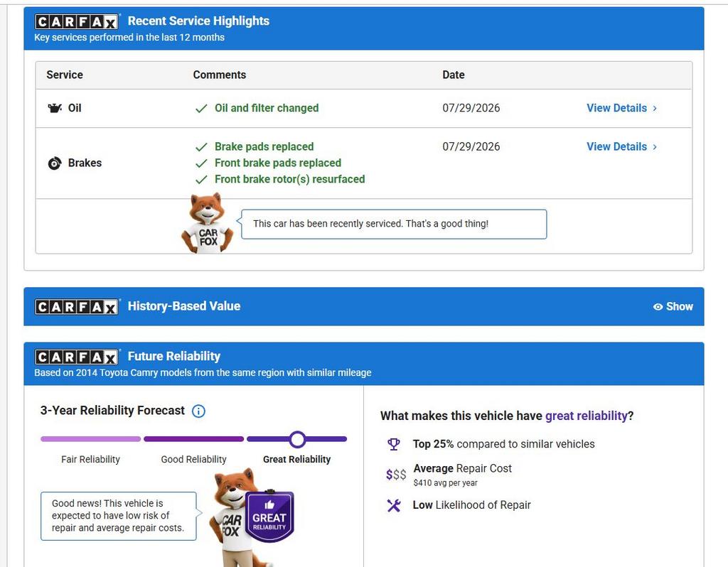The image size is (728, 567).
Task: Click the CARFAX logo in History-Based Value header
Action: [x=77, y=307]
